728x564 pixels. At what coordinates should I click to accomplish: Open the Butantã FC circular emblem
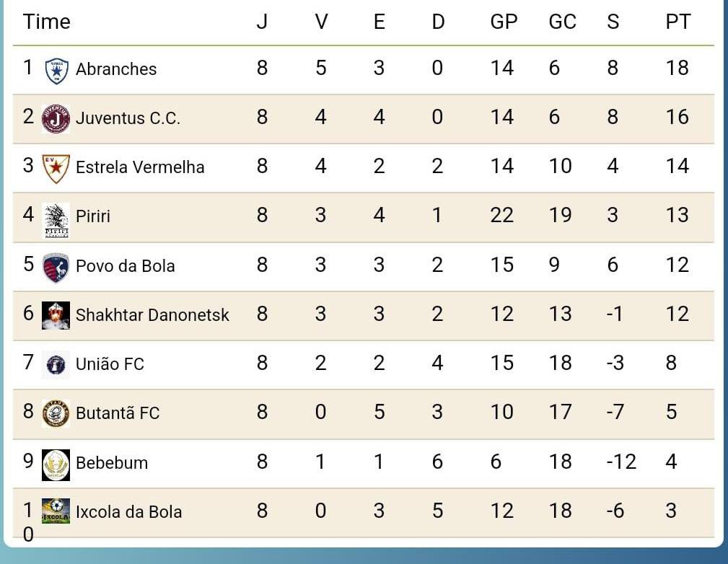[56, 413]
